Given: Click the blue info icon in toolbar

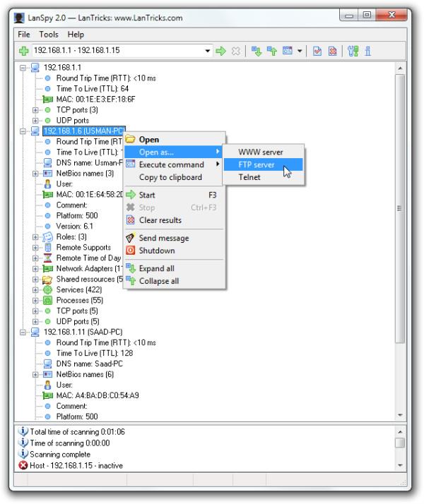Looking at the screenshot, I should coord(368,51).
